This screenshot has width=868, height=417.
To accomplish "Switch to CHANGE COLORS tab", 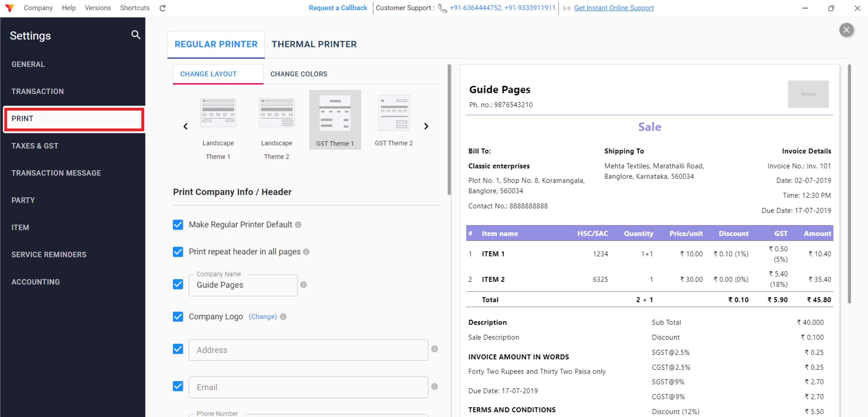I will click(x=299, y=74).
